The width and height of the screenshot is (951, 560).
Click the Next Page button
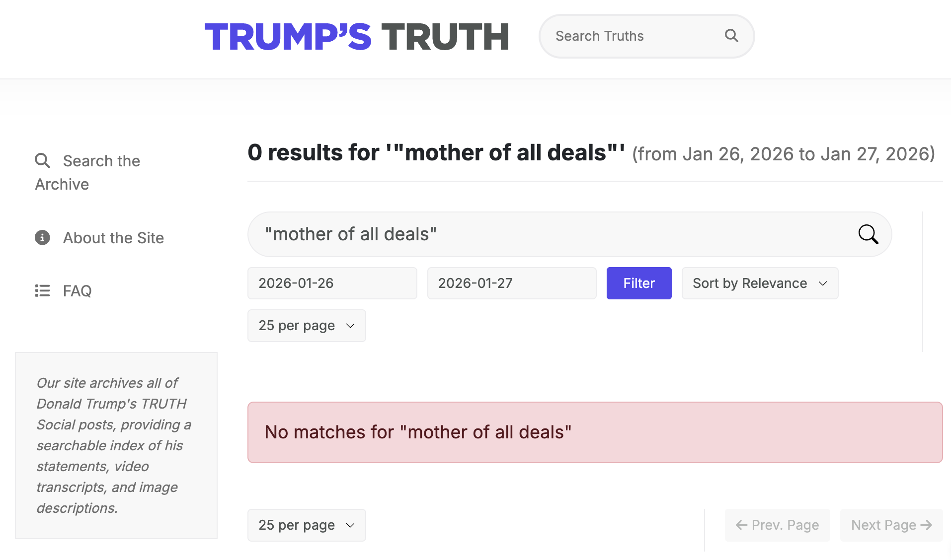click(891, 525)
